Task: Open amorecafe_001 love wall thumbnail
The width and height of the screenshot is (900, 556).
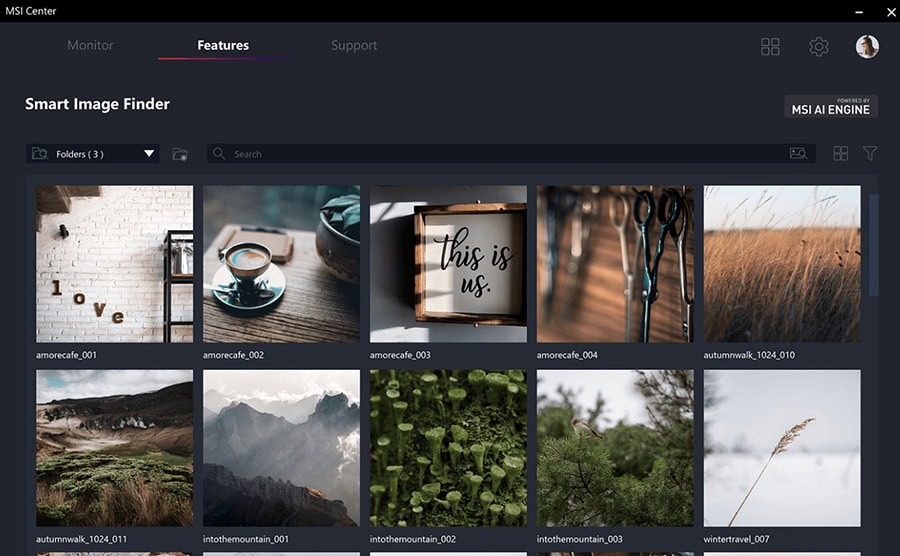Action: click(x=115, y=264)
